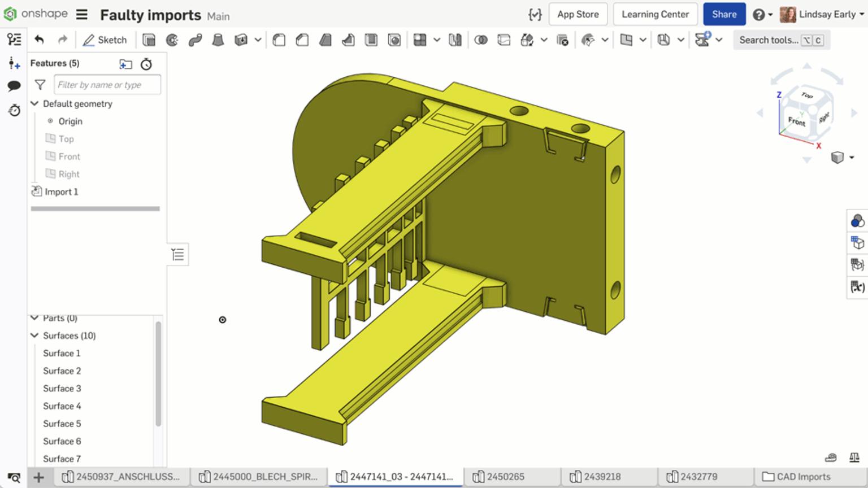Image resolution: width=868 pixels, height=488 pixels.
Task: Toggle the appearance panel on the right side
Action: pyautogui.click(x=857, y=221)
